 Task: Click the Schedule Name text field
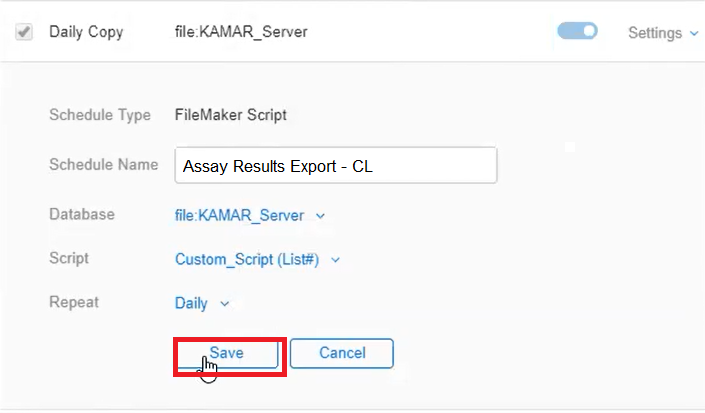coord(335,166)
